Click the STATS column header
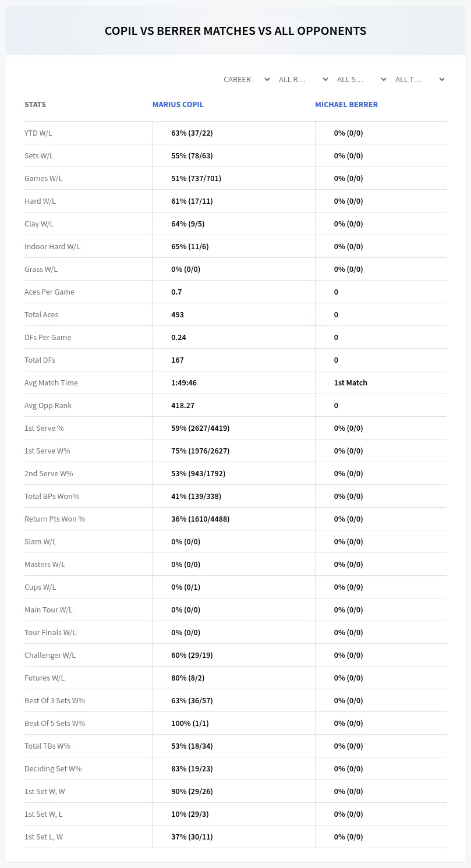 pos(35,105)
